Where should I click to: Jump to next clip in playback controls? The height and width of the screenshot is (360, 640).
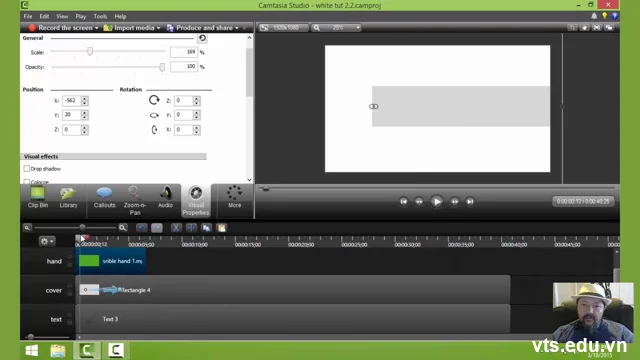pos(470,201)
